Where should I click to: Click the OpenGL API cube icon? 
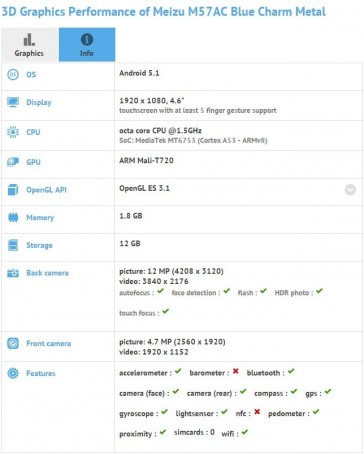pyautogui.click(x=13, y=190)
